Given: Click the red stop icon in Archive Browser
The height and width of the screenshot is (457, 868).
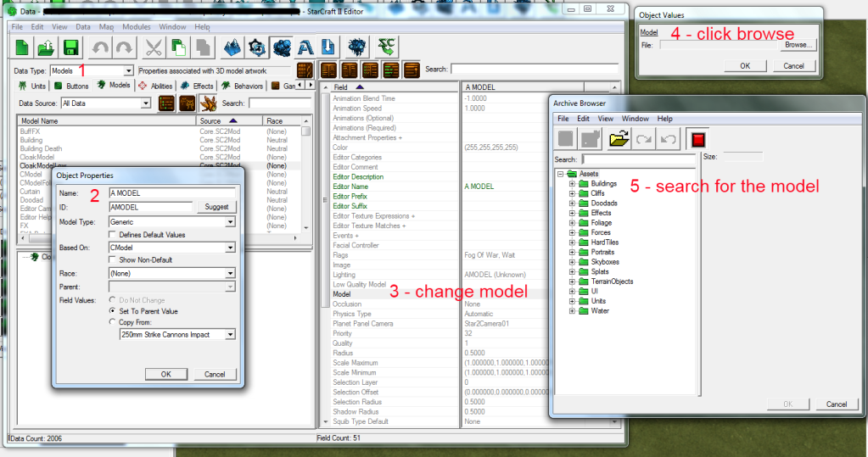Looking at the screenshot, I should [x=697, y=139].
